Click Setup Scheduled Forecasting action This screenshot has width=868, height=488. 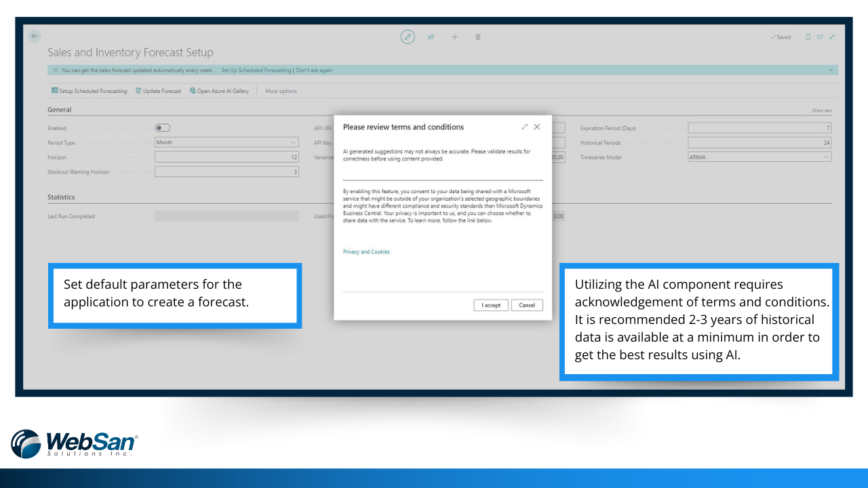click(x=89, y=91)
